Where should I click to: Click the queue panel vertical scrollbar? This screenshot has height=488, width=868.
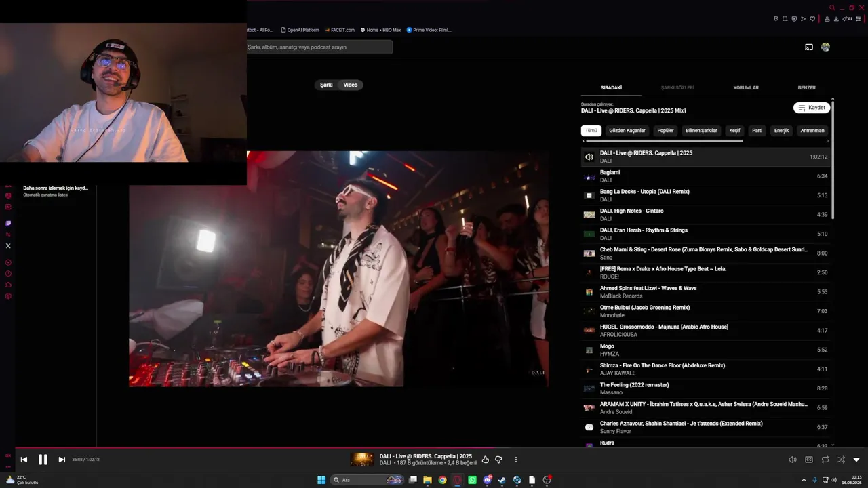point(833,159)
